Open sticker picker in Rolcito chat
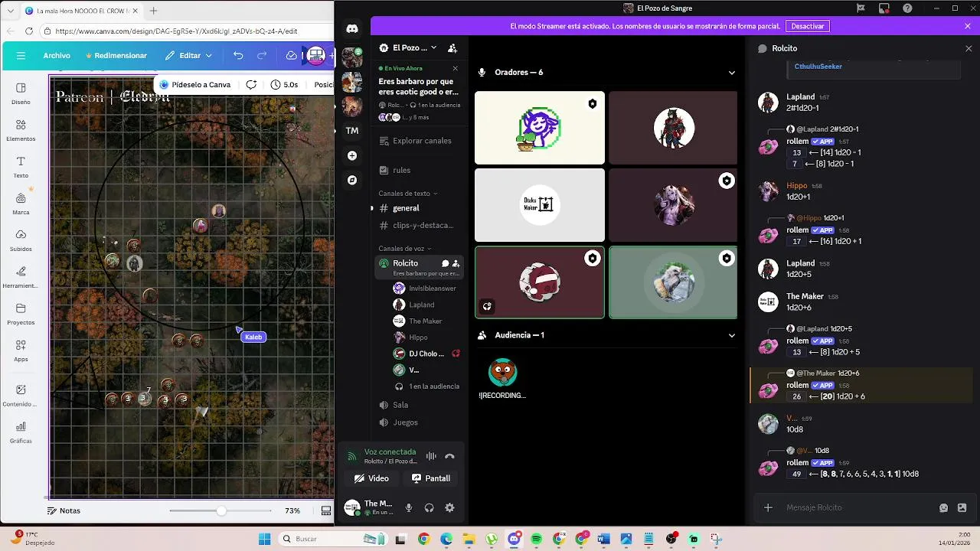Viewport: 980px width, 551px height. pos(962,507)
